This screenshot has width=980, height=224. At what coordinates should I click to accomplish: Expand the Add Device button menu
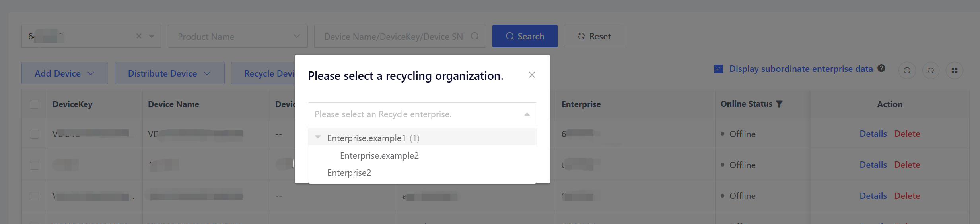pos(64,73)
